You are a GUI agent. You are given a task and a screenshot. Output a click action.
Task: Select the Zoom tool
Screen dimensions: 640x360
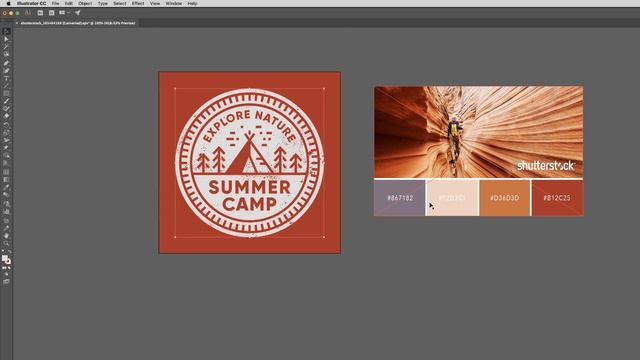click(6, 243)
